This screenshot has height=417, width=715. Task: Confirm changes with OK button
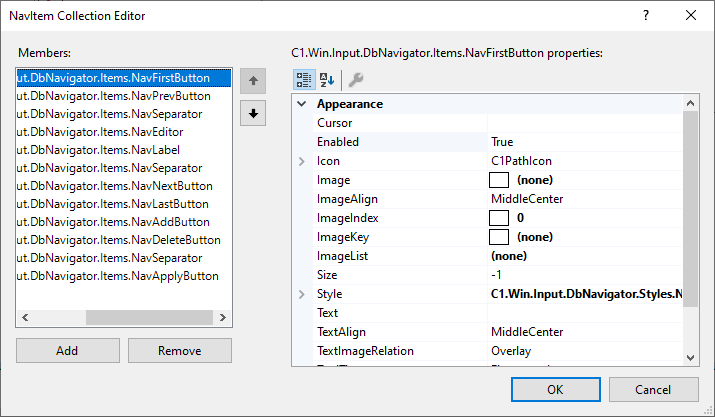click(554, 389)
